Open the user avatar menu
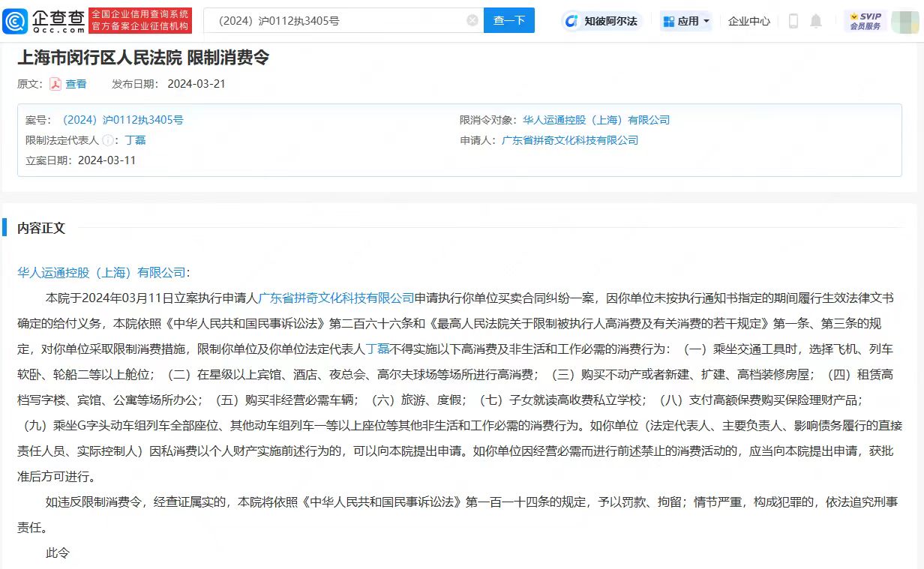This screenshot has height=569, width=924. pos(905,21)
